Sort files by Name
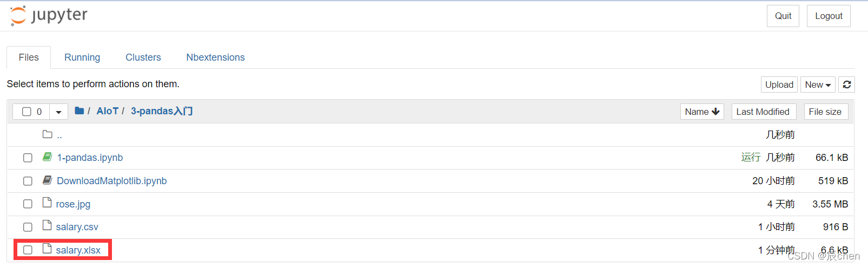The height and width of the screenshot is (266, 868). point(702,112)
